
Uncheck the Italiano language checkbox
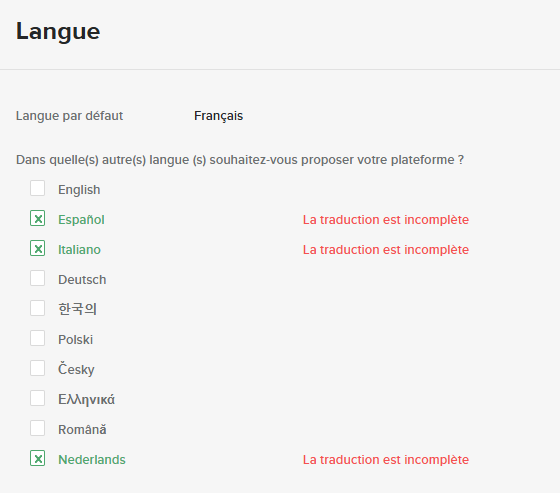38,248
